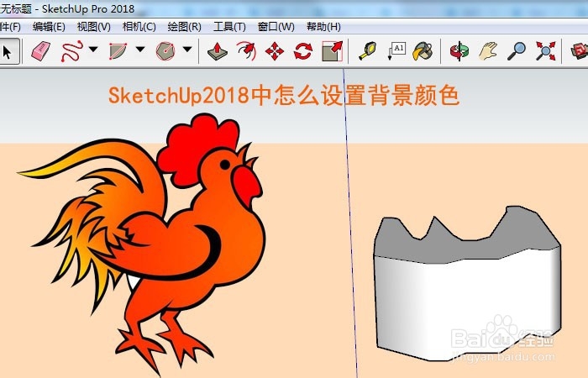The width and height of the screenshot is (588, 378).
Task: Select the Polygon shape tool
Action: (165, 51)
